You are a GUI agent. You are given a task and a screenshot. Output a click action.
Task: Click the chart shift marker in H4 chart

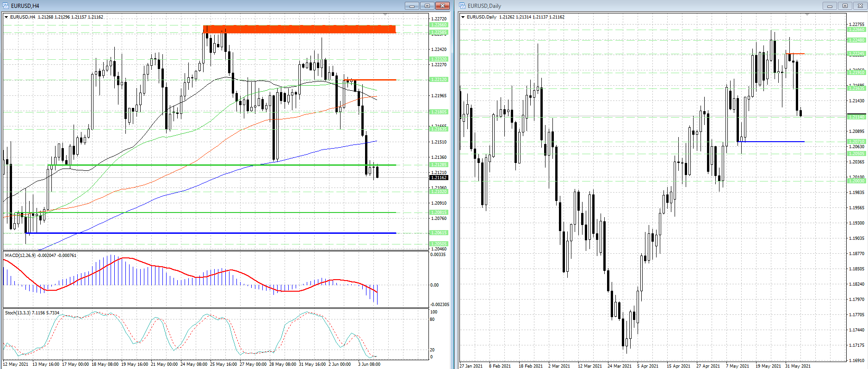[385, 15]
